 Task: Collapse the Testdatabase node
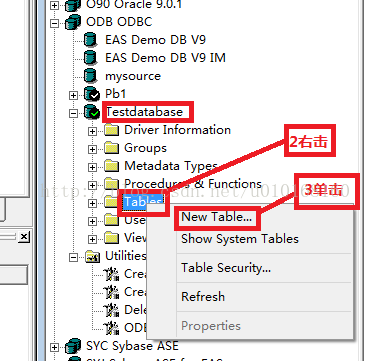[73, 114]
